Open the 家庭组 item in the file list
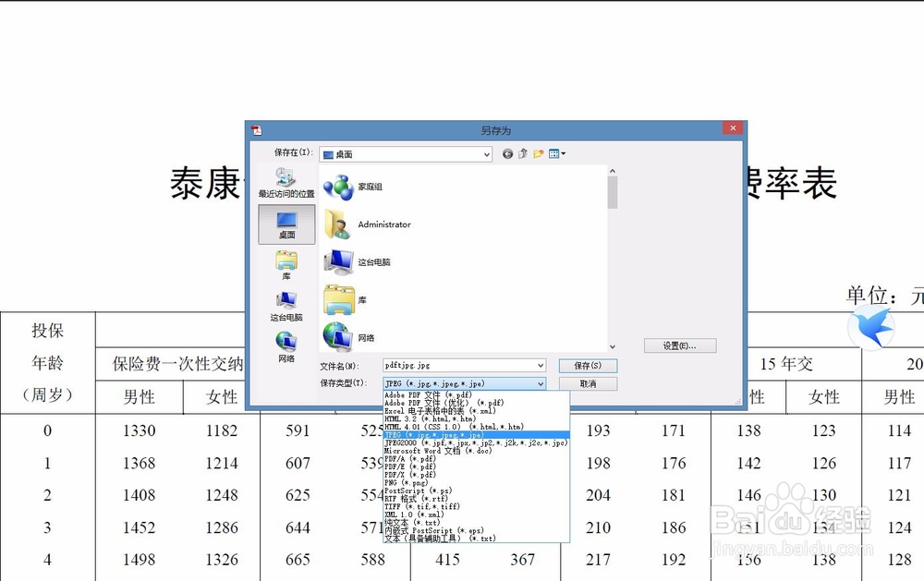 [x=352, y=187]
